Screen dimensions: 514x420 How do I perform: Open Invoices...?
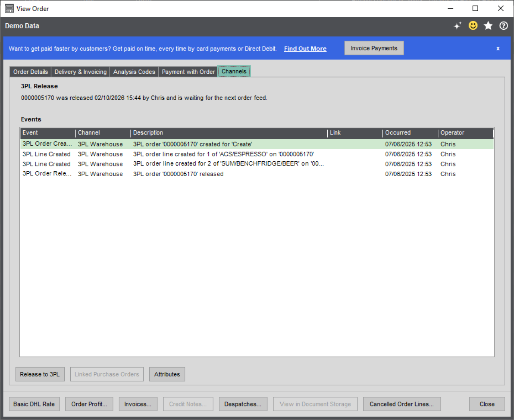[x=138, y=404]
